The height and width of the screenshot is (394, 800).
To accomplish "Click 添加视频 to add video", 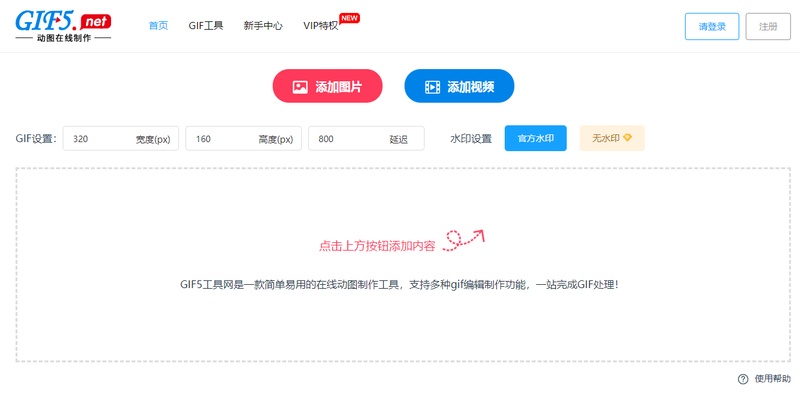I will 459,86.
